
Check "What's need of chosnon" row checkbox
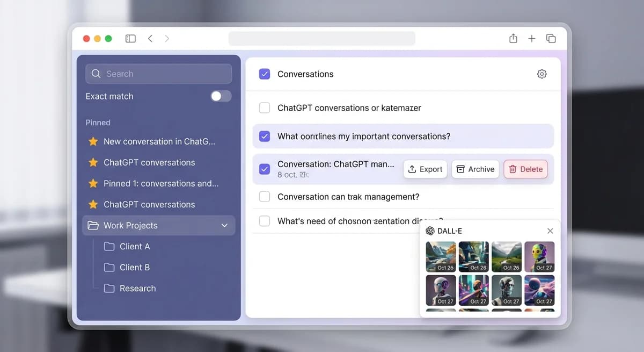pos(265,221)
